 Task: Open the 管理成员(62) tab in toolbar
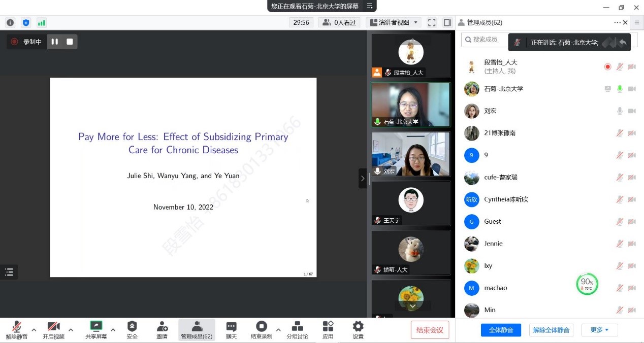click(197, 329)
